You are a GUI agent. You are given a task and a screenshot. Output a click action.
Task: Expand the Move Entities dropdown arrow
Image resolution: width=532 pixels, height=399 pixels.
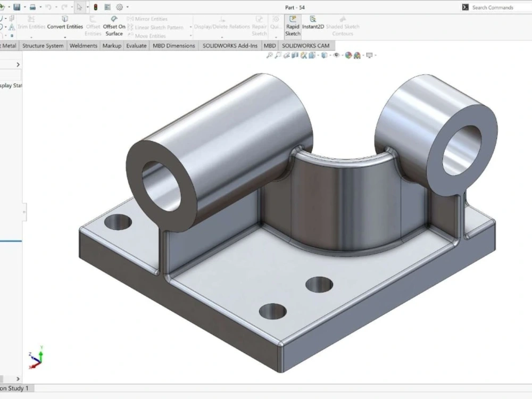point(190,36)
